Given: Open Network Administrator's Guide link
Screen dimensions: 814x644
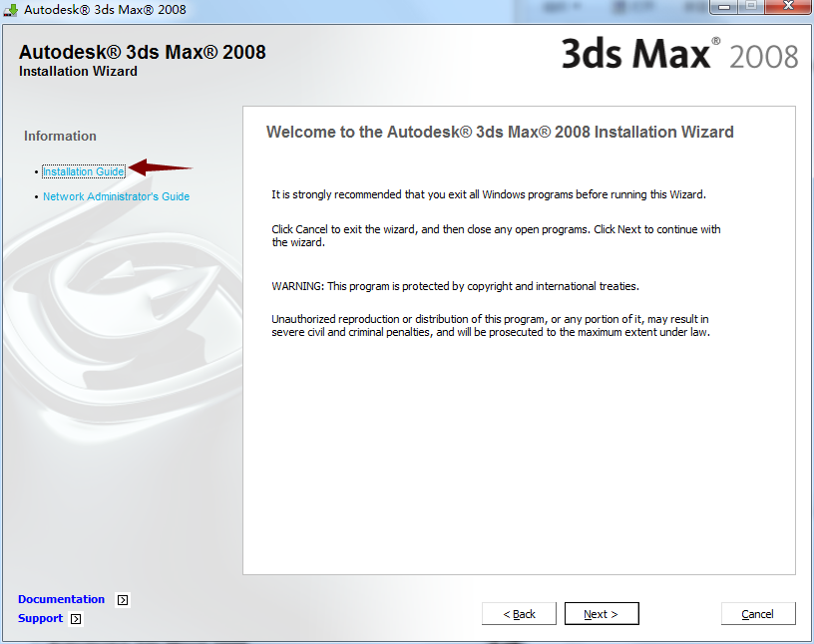Looking at the screenshot, I should pos(117,196).
